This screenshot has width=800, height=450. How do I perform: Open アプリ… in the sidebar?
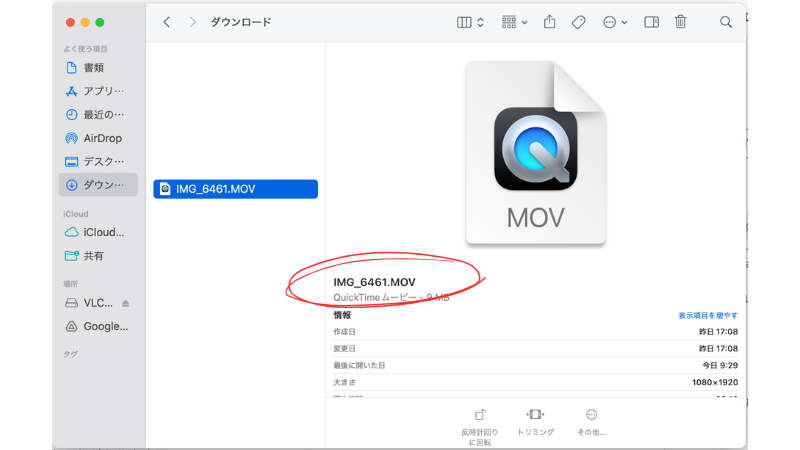pos(98,91)
